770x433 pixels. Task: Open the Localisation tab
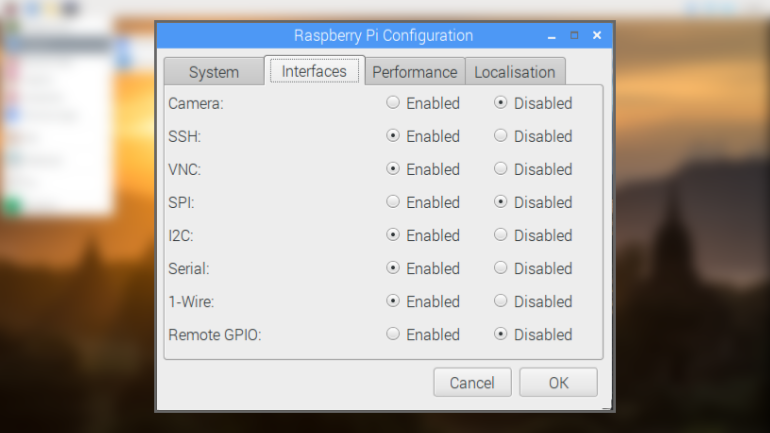(515, 72)
